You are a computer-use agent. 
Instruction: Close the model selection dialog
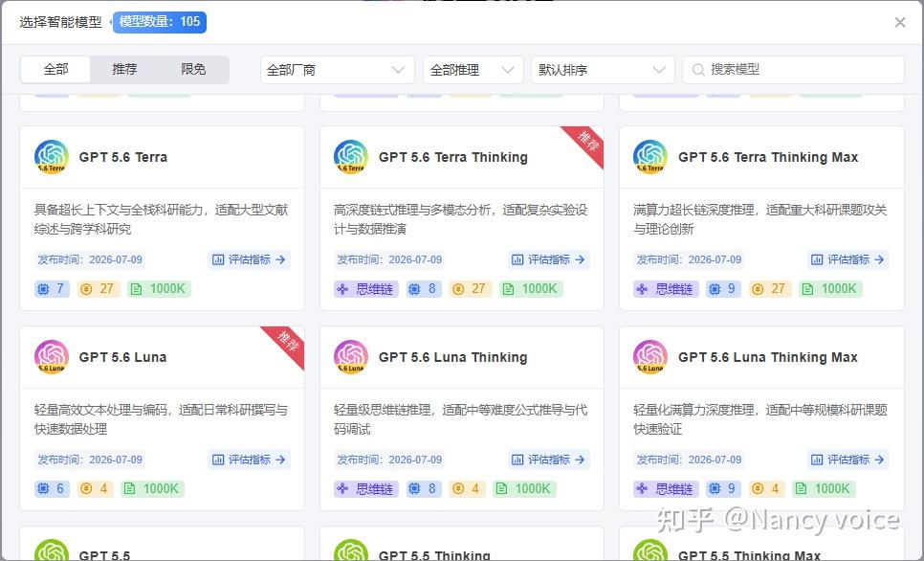click(x=900, y=22)
